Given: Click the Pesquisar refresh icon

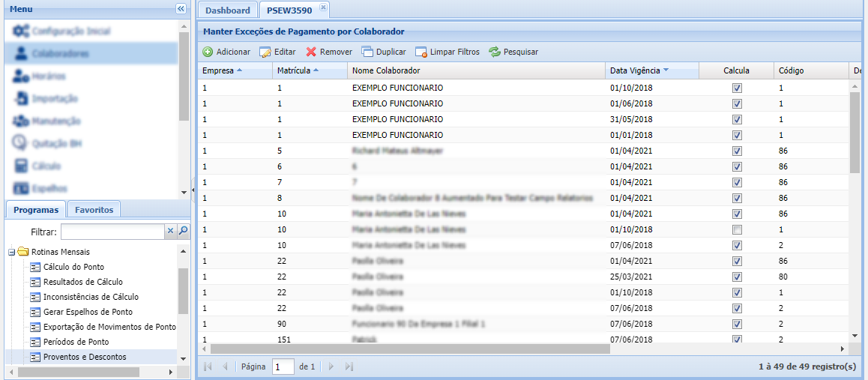Looking at the screenshot, I should pyautogui.click(x=495, y=52).
